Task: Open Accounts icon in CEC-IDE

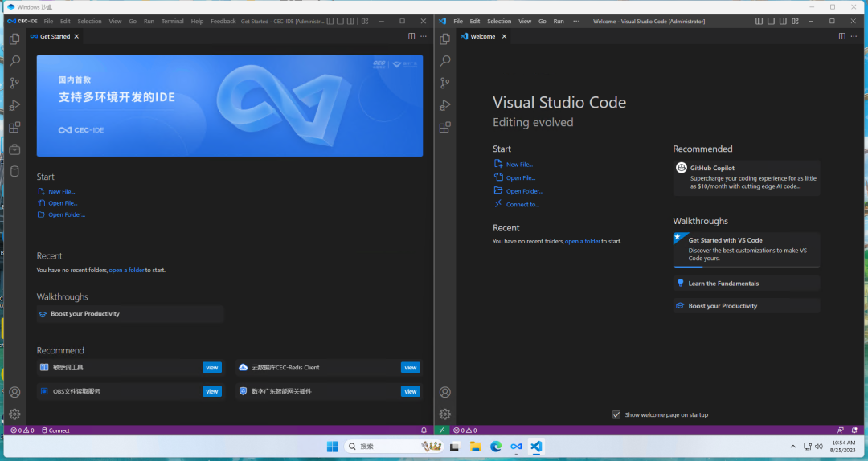Action: 15,392
